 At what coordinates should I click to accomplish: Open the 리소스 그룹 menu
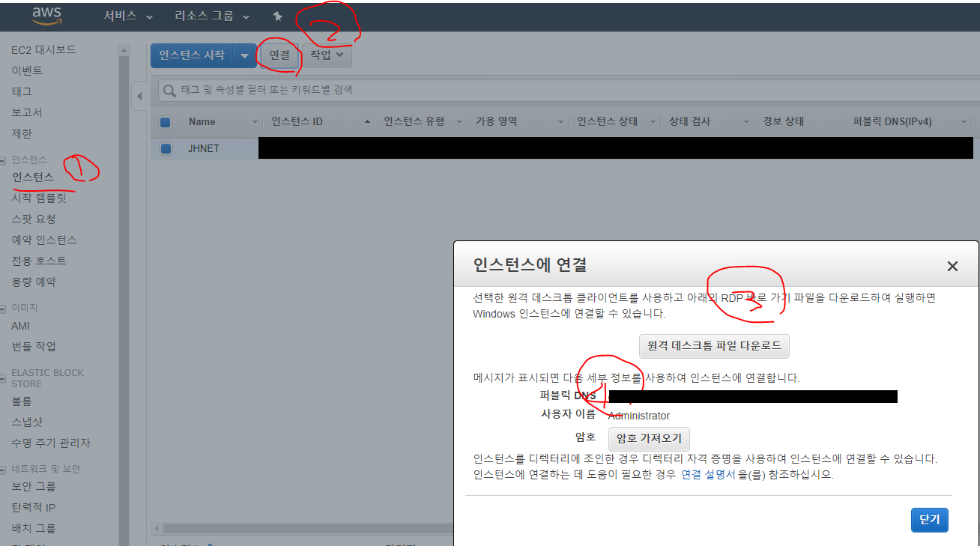coord(213,16)
